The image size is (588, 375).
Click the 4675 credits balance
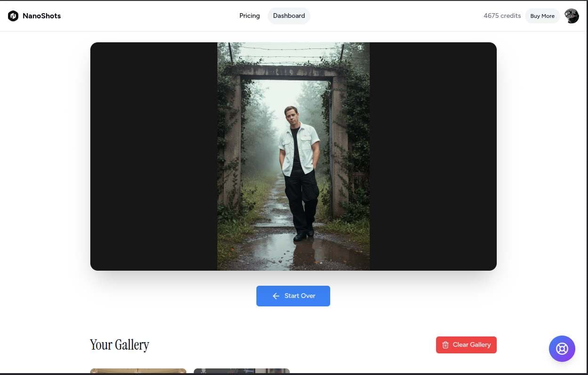coord(502,16)
